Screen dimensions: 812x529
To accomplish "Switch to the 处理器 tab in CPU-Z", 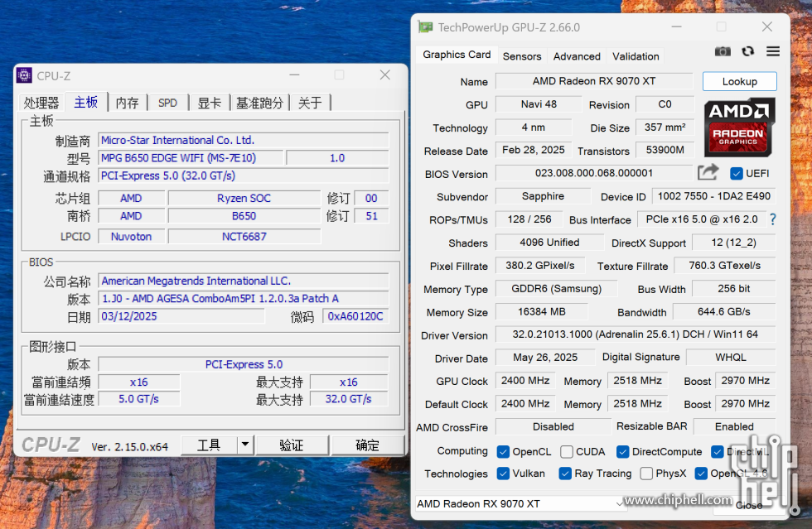I will pos(41,103).
